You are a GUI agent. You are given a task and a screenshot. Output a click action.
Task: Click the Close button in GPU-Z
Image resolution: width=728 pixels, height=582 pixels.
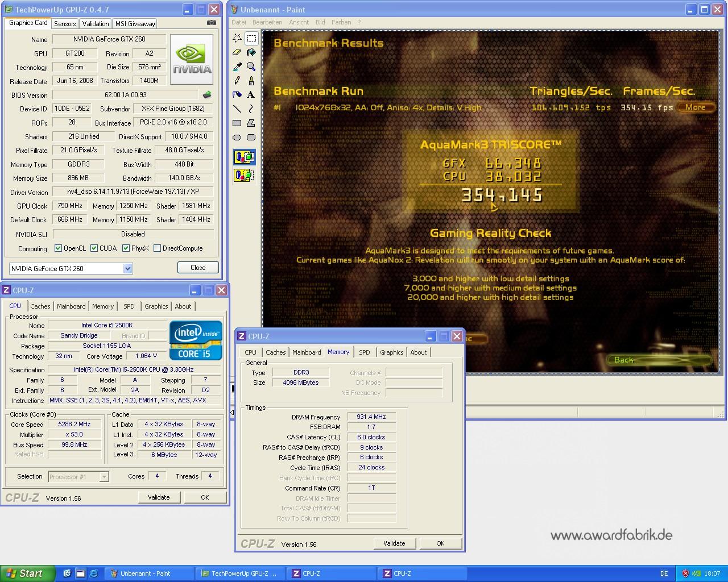(198, 268)
